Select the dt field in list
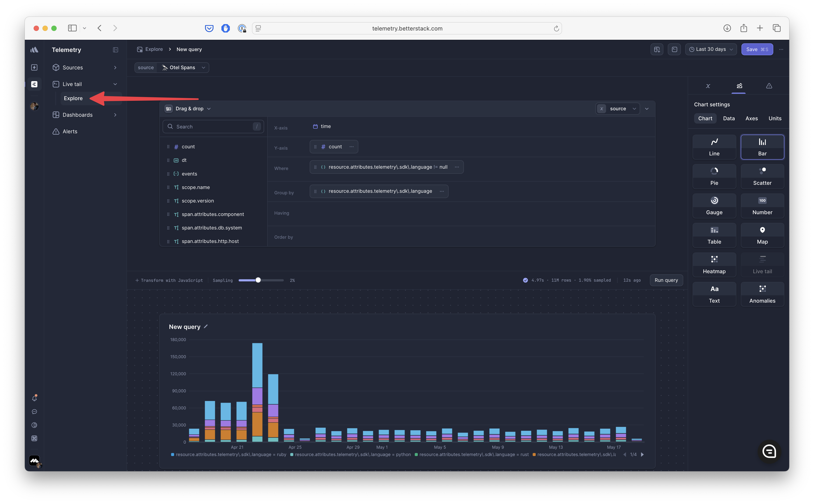 tap(184, 160)
